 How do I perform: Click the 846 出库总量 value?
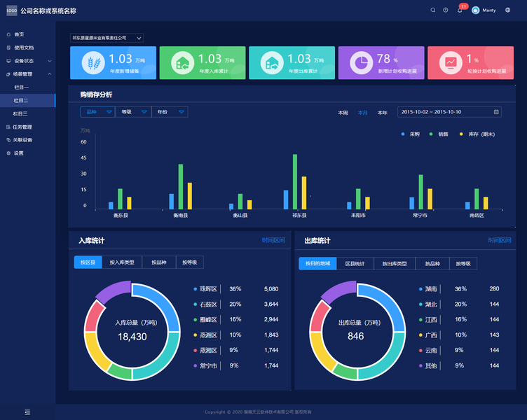tap(356, 336)
